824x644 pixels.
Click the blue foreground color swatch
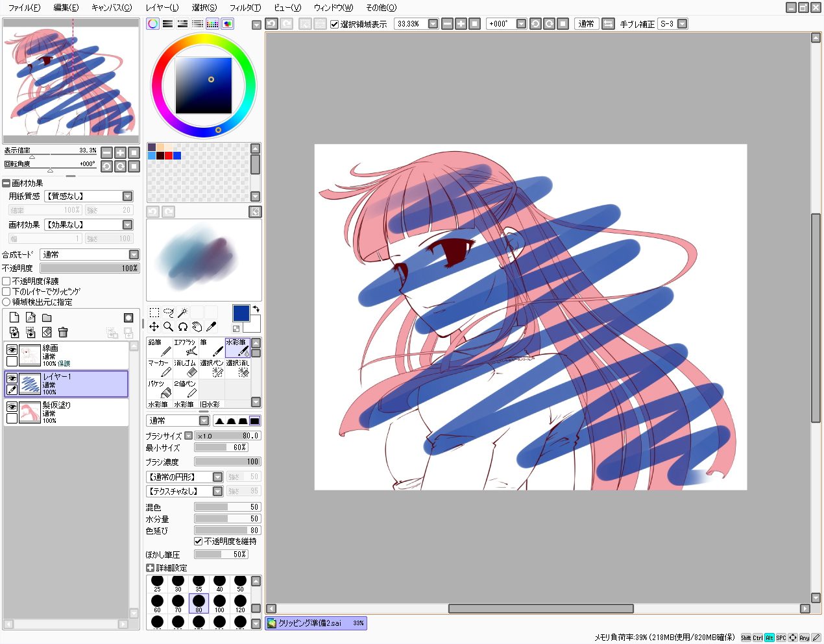241,313
